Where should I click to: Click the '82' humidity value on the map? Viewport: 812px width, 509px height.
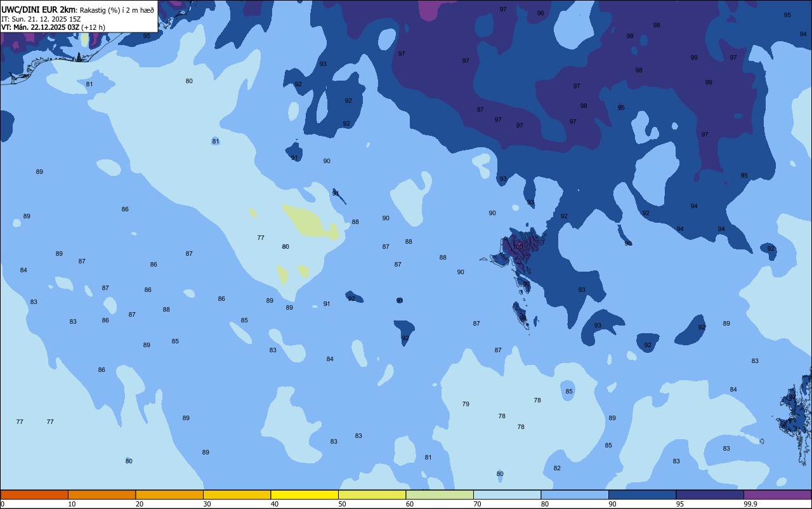pos(557,468)
